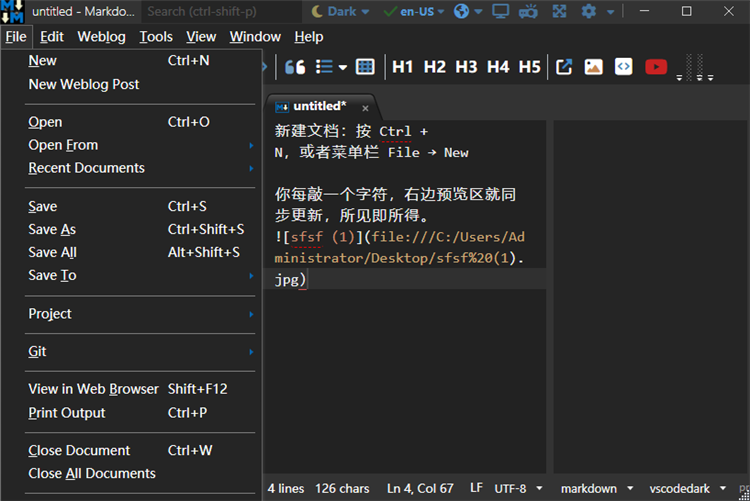This screenshot has width=750, height=501.
Task: Click the jpg) line in the editor
Action: click(x=405, y=279)
